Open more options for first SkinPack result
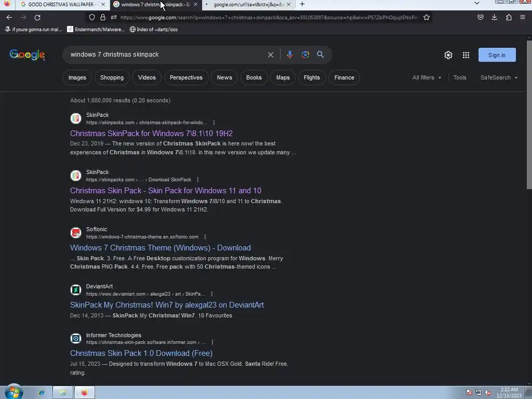532x399 pixels. (214, 123)
